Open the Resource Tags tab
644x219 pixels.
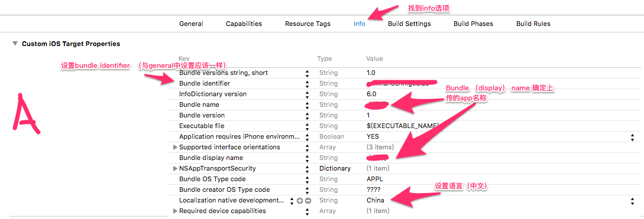tap(308, 24)
